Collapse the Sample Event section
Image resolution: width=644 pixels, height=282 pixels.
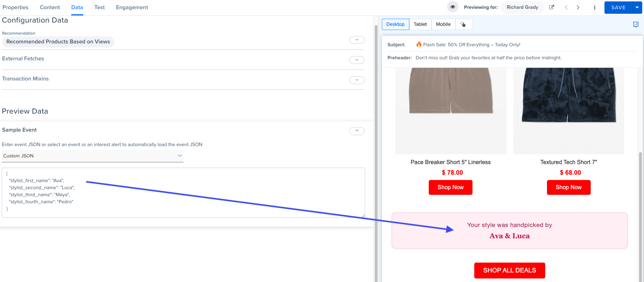point(357,131)
